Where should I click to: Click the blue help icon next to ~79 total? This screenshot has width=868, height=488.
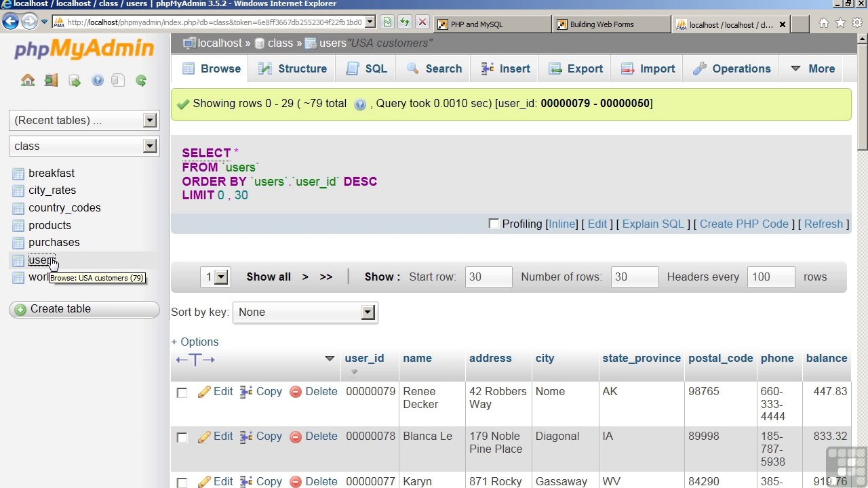(360, 104)
